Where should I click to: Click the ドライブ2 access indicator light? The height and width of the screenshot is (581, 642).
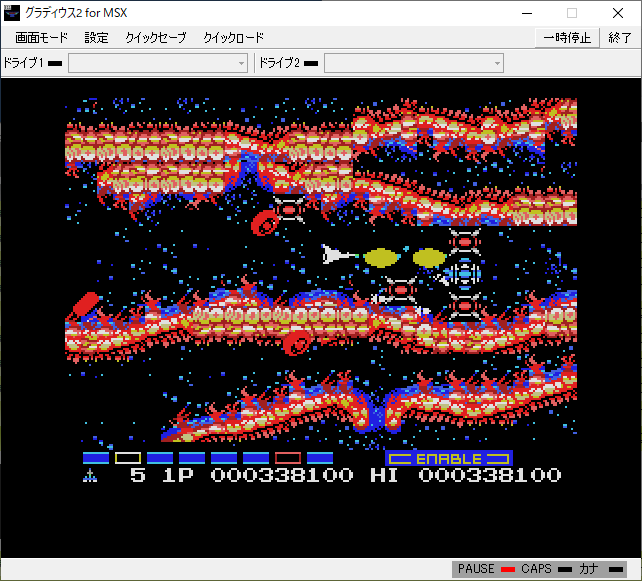coord(311,63)
